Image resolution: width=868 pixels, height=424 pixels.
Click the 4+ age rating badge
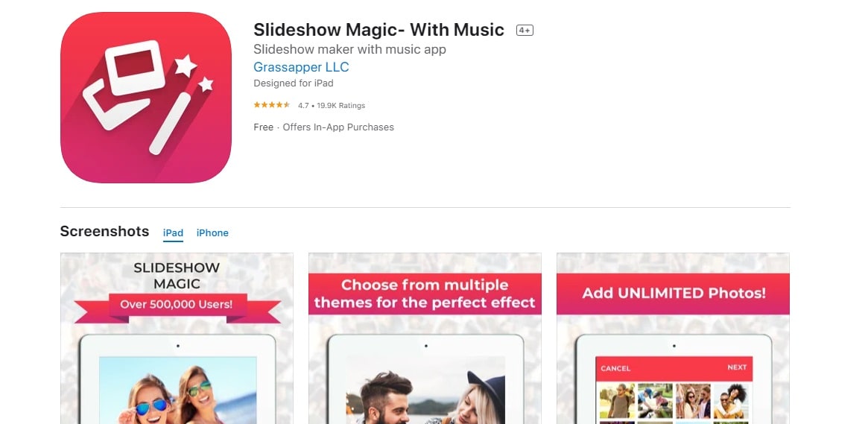(x=525, y=31)
